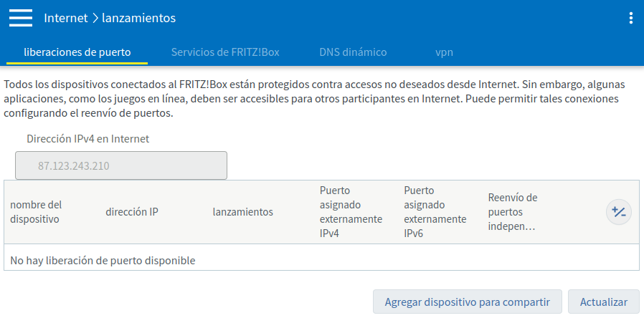This screenshot has height=318, width=644.
Task: Select Puerto asignado externamente IPv4 header
Action: [x=351, y=212]
